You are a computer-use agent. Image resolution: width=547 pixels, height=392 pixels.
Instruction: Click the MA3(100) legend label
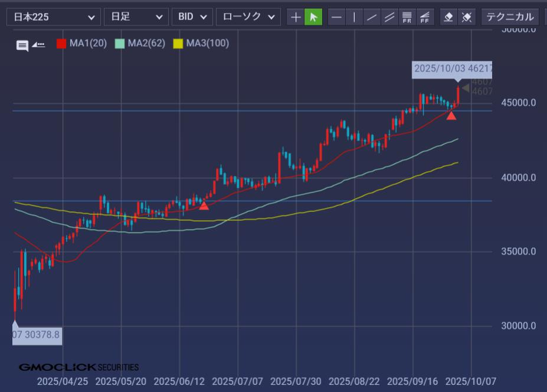pyautogui.click(x=207, y=44)
